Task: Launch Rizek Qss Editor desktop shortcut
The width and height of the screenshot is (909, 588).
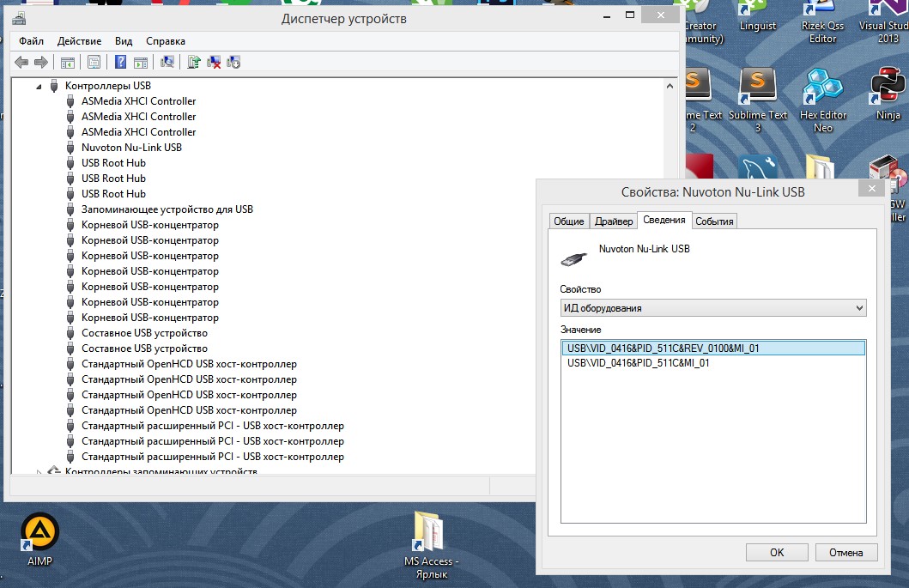Action: click(x=822, y=22)
